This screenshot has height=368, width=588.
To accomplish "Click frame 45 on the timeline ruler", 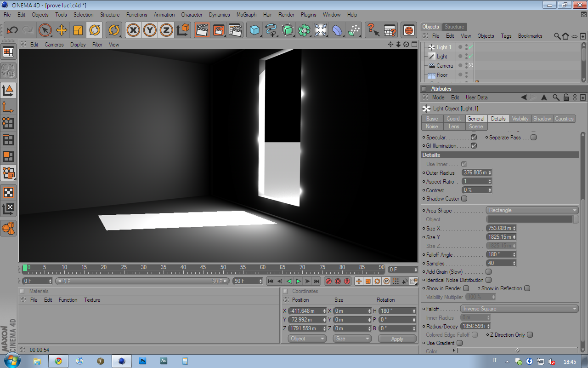I will click(203, 267).
